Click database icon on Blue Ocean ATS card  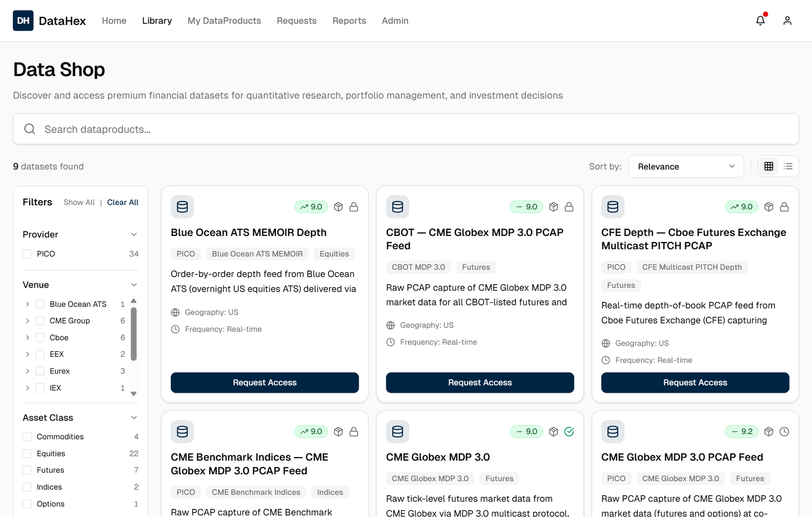[x=182, y=207]
